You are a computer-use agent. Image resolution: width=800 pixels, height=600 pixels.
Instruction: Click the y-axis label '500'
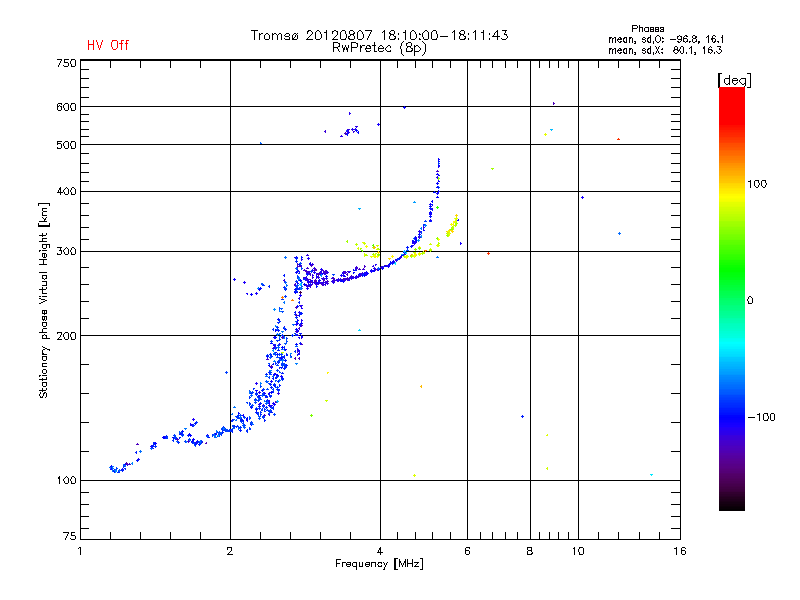(67, 145)
